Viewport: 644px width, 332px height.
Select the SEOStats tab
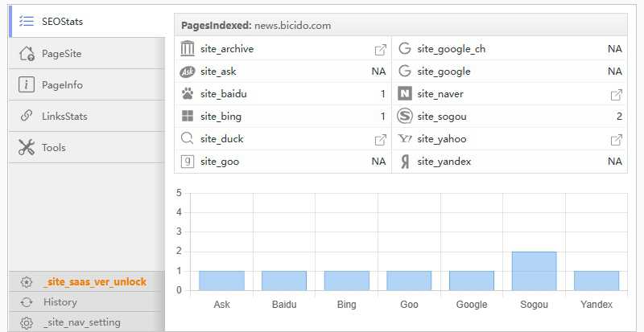(x=62, y=22)
